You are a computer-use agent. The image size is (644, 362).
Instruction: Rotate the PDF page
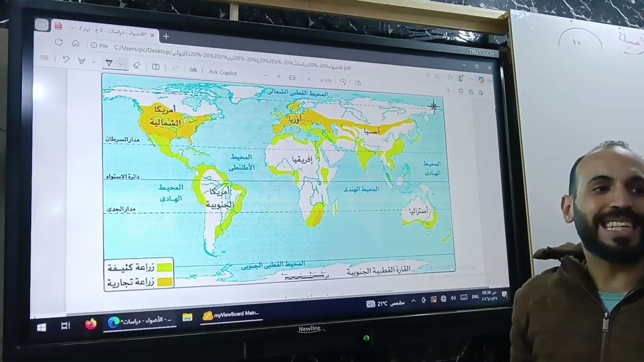click(343, 81)
